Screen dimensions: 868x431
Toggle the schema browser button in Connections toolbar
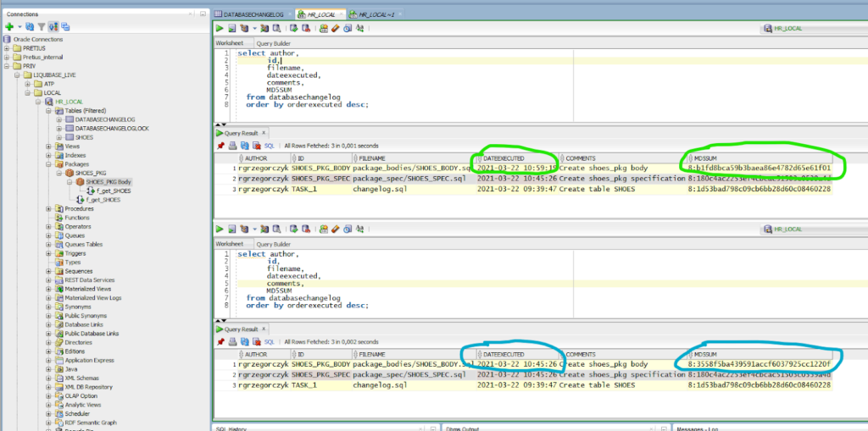tap(53, 26)
